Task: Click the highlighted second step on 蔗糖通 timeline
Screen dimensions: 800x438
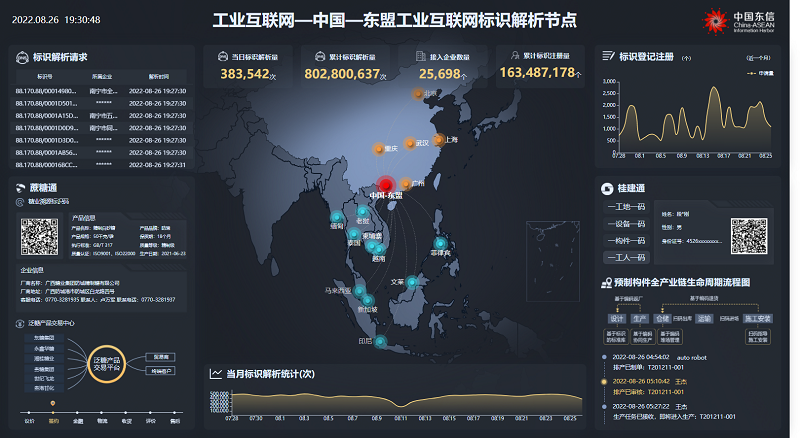Action: 53,412
